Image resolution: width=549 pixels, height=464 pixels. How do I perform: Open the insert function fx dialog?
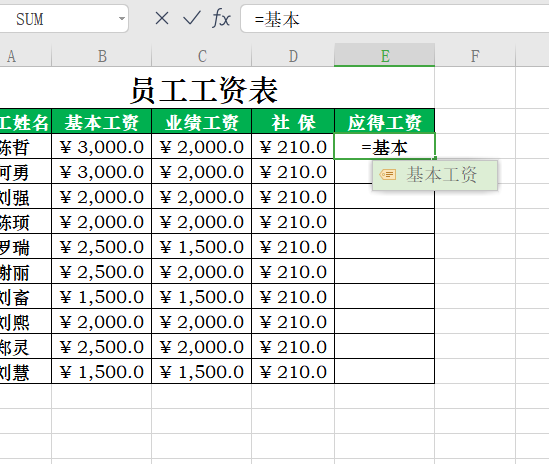click(221, 18)
